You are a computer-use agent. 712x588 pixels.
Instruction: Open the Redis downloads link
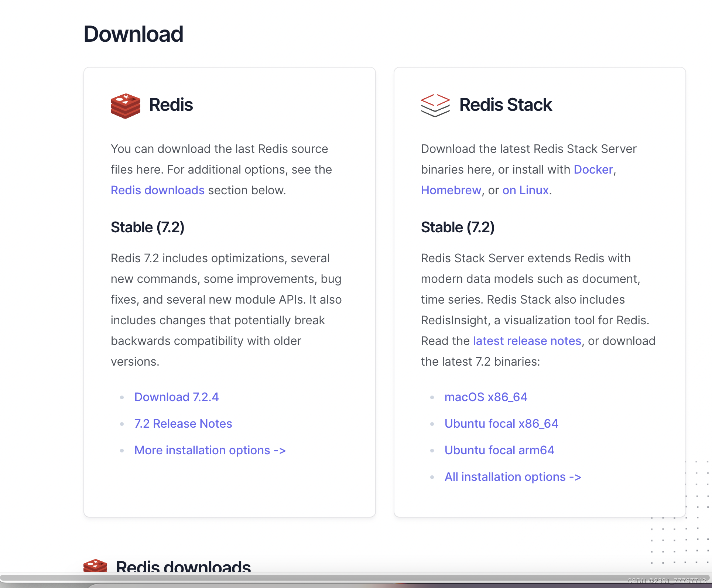tap(157, 190)
